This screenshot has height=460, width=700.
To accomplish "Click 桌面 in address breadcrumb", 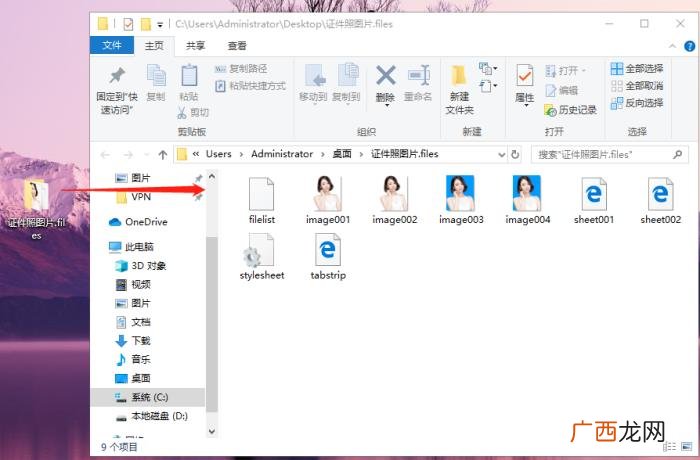I will pyautogui.click(x=342, y=154).
